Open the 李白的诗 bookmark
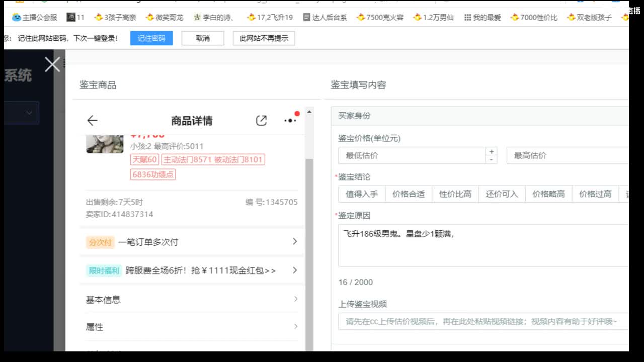This screenshot has height=362, width=644. coord(214,18)
